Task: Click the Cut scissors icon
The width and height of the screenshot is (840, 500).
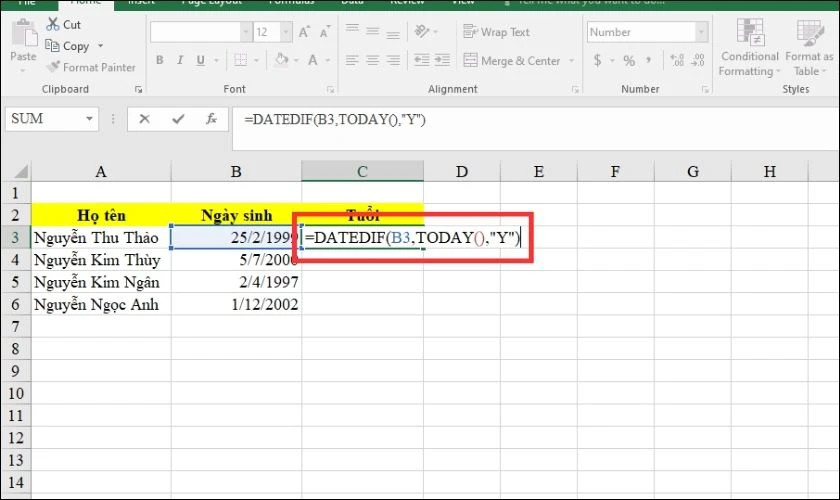Action: click(52, 24)
